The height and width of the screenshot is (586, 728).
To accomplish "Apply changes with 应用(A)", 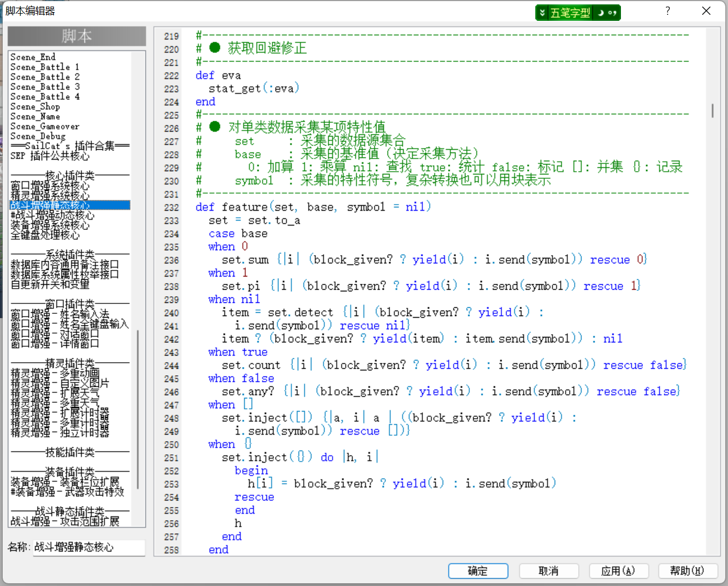I will click(618, 571).
